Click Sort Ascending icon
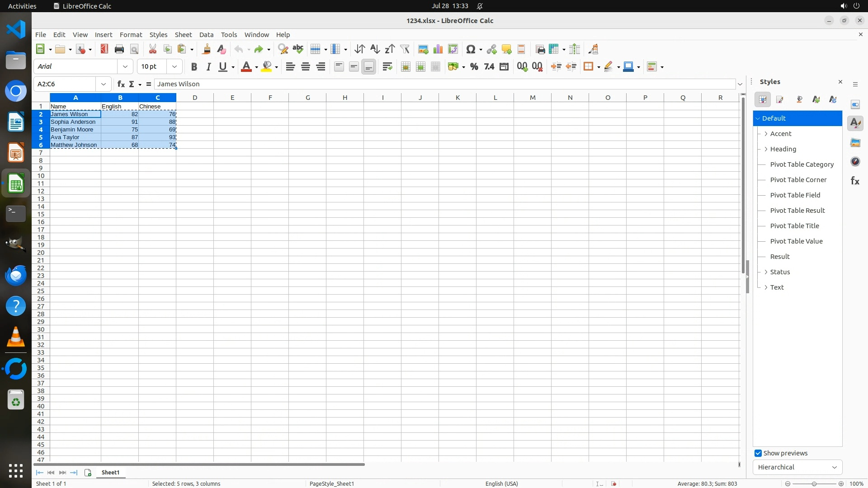The image size is (868, 488). (x=375, y=49)
